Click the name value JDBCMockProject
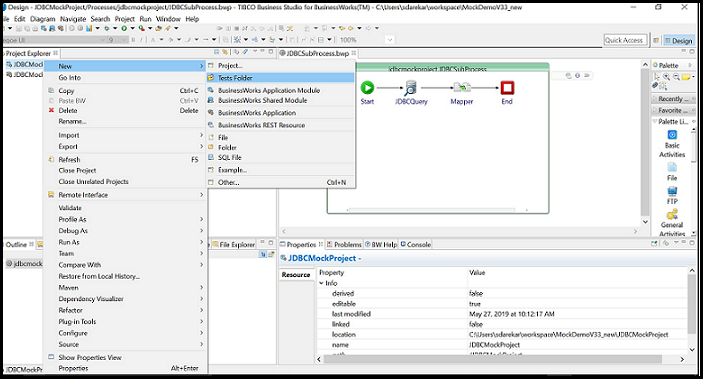 (x=495, y=345)
